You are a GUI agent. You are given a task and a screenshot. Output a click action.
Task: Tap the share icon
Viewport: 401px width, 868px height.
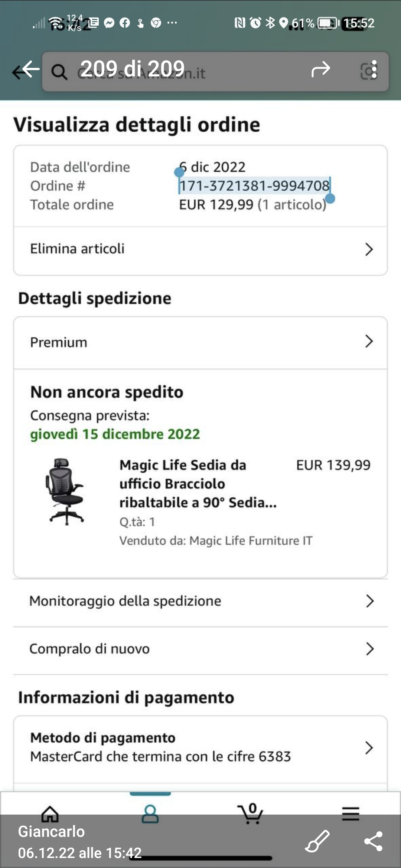[373, 841]
